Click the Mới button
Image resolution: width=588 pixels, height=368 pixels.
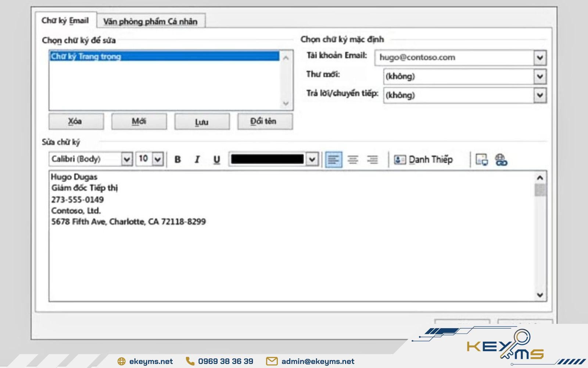(x=139, y=121)
